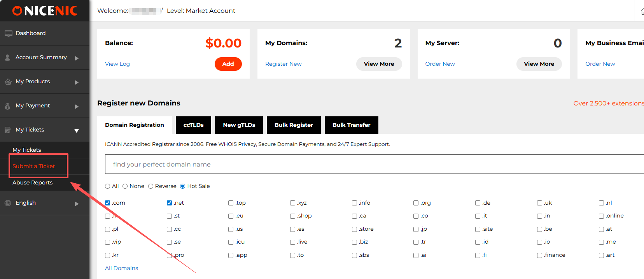Click the NiceNIC logo
Viewport: 644px width, 279px height.
[45, 11]
